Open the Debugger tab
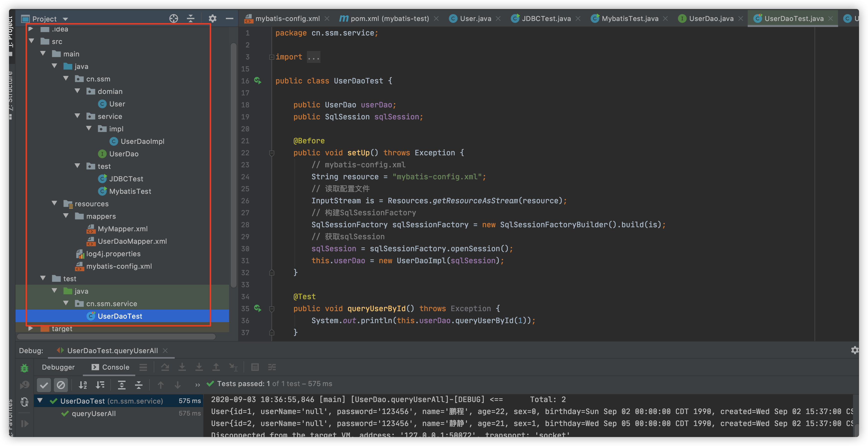The width and height of the screenshot is (868, 446). pyautogui.click(x=58, y=367)
